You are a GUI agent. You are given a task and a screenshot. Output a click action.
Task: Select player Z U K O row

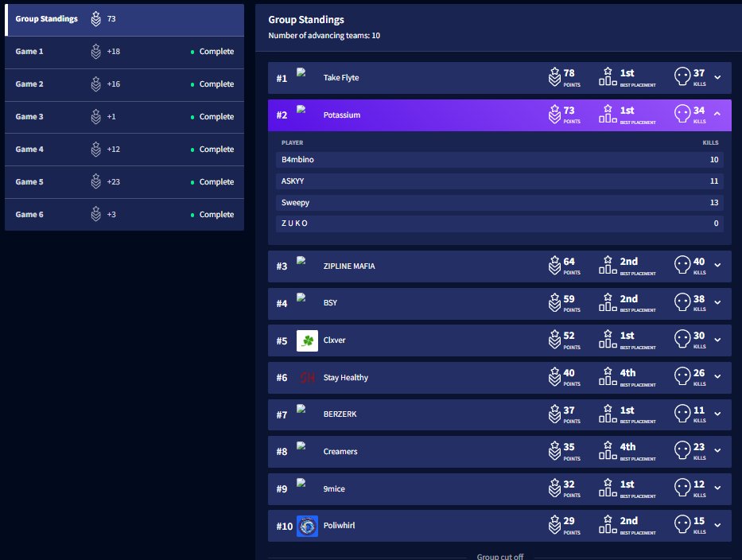(x=499, y=224)
